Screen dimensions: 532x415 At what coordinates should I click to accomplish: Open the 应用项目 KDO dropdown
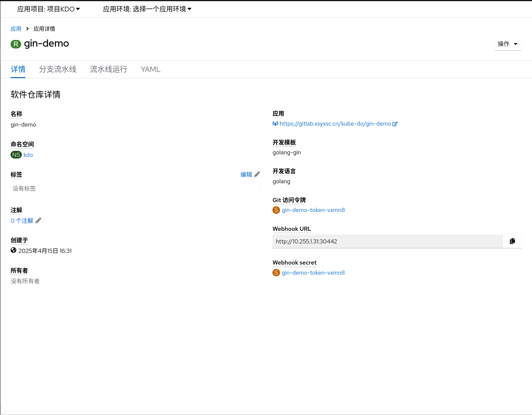(x=48, y=9)
